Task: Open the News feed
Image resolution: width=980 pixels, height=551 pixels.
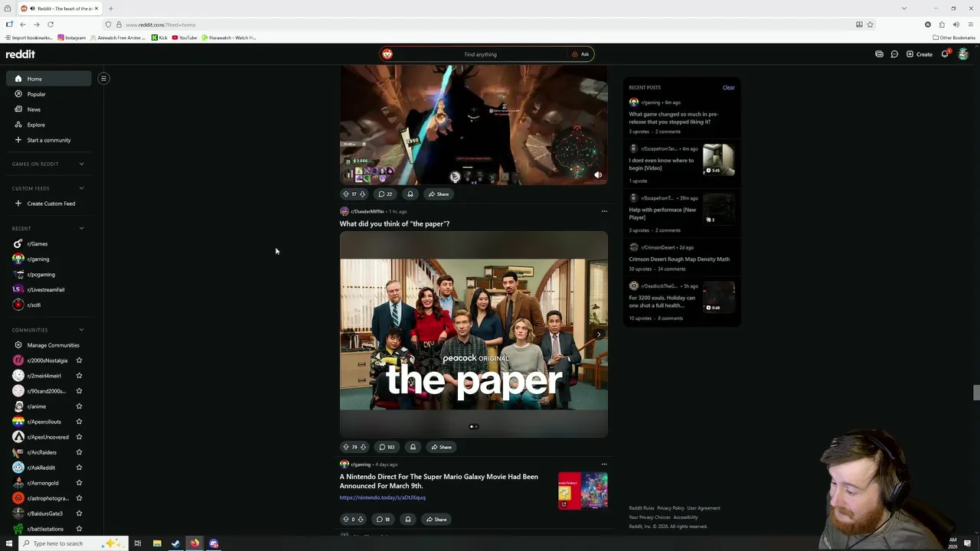Action: point(34,109)
